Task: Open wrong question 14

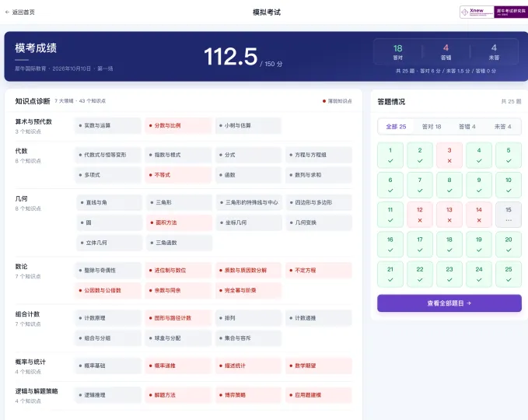Action: [x=479, y=215]
